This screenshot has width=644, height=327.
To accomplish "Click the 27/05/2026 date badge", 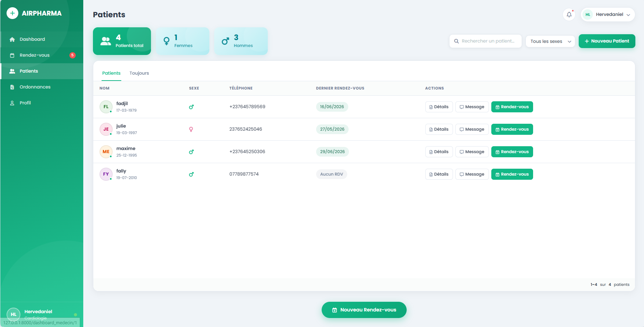I will point(332,129).
